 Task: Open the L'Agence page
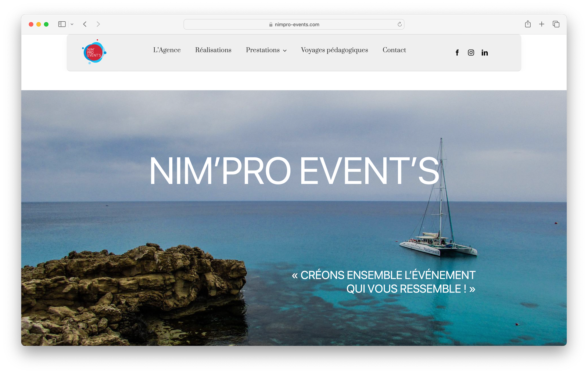click(x=167, y=50)
